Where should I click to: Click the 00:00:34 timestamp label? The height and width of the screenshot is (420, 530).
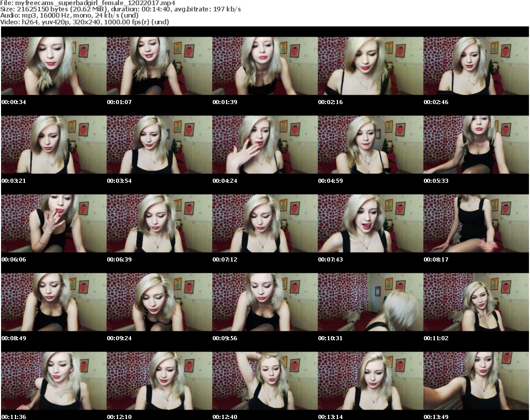14,102
